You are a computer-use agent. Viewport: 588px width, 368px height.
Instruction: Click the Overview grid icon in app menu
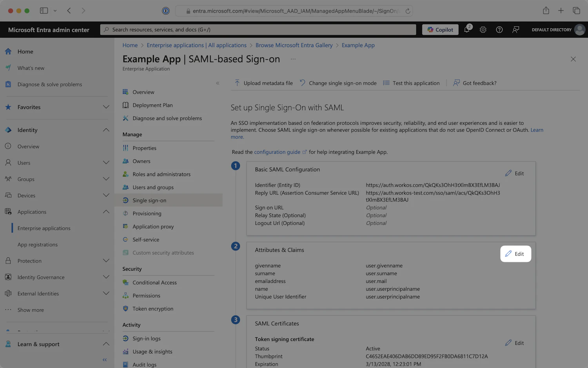click(x=125, y=92)
